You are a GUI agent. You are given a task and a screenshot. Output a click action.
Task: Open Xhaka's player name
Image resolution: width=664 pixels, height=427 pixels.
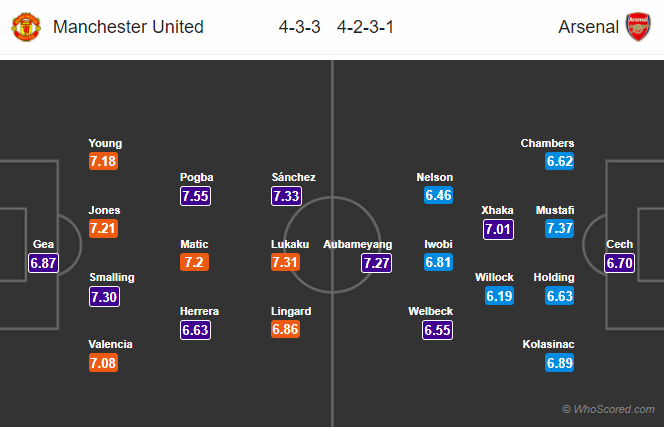[x=497, y=210]
